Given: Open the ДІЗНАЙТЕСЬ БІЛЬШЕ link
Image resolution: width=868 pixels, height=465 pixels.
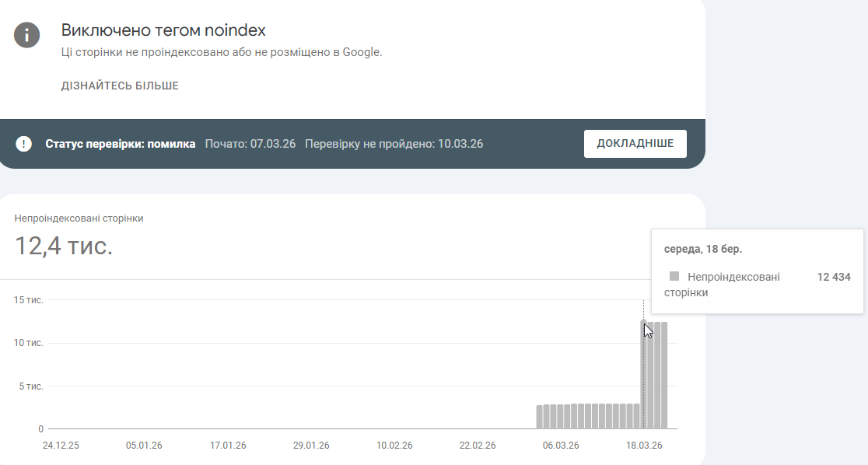Looking at the screenshot, I should click(x=120, y=86).
